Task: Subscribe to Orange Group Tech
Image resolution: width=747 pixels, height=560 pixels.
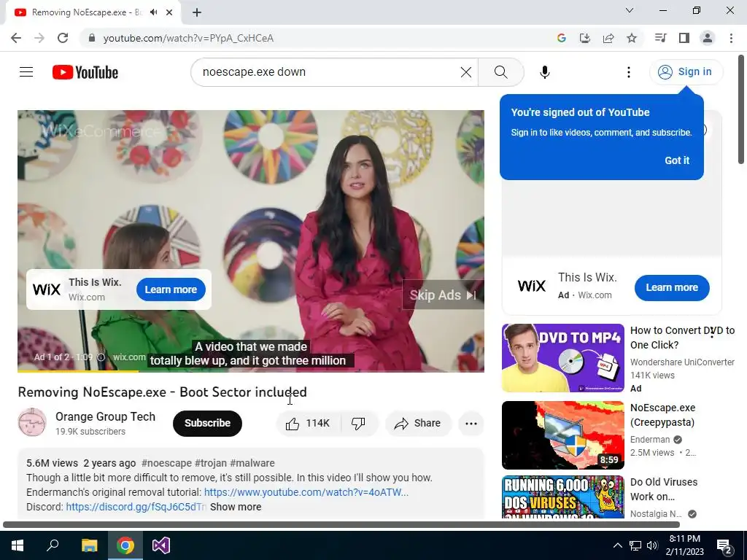Action: (207, 423)
